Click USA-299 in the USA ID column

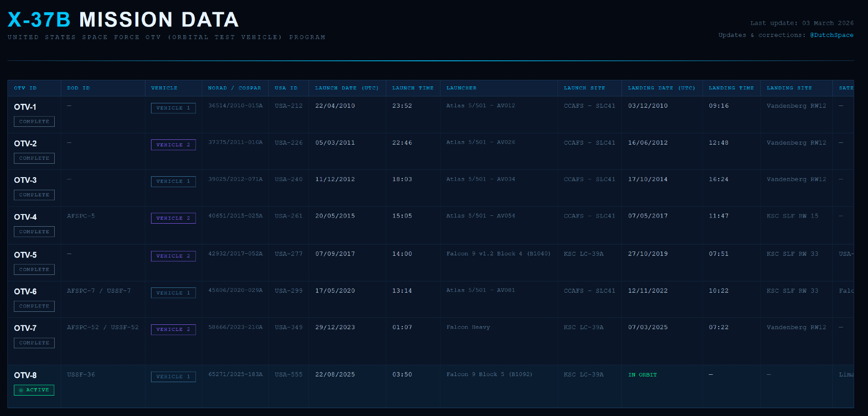click(x=289, y=291)
